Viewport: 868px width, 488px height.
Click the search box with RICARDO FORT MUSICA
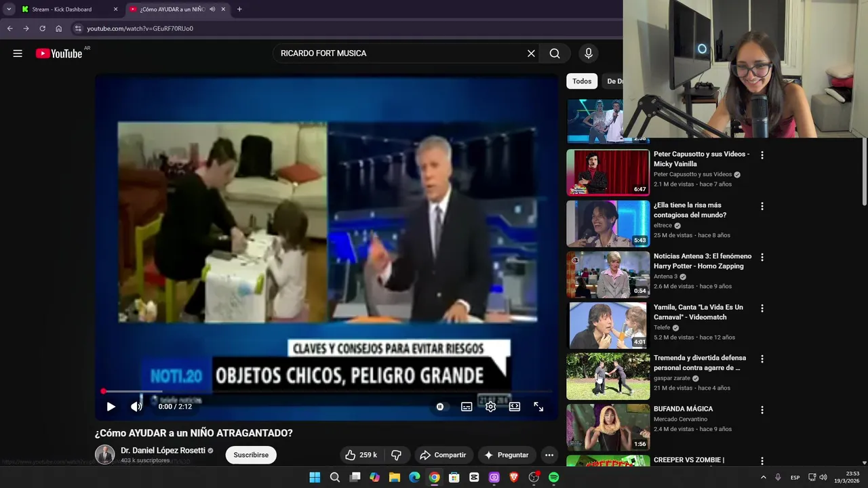pos(400,54)
